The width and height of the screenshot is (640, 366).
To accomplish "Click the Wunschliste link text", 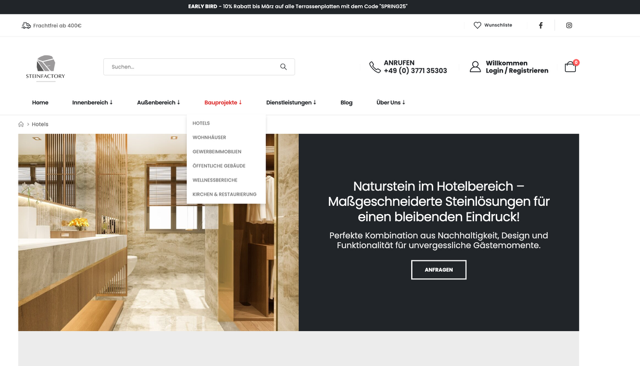I will [498, 25].
